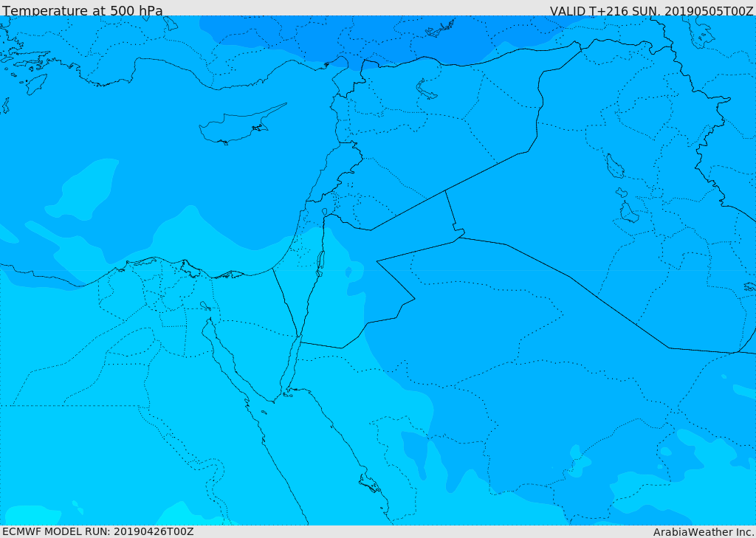Click the 'ArabiaWeather Inc' credit text

pyautogui.click(x=703, y=532)
